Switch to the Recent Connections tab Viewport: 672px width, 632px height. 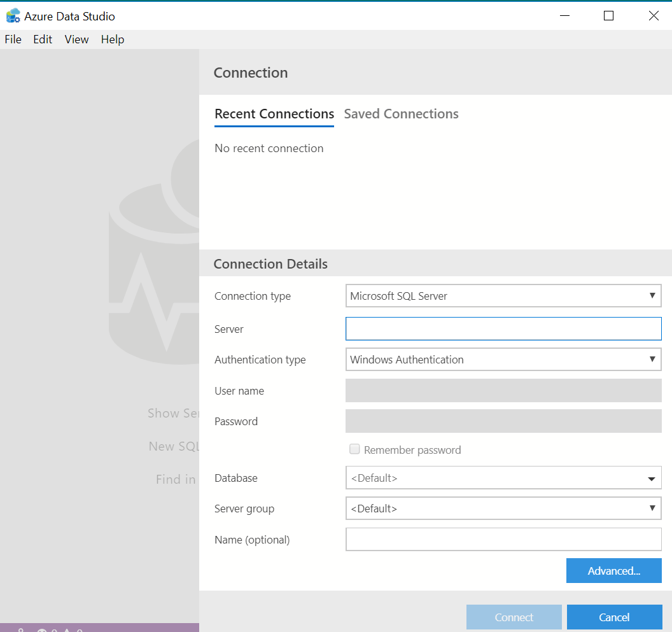(x=274, y=114)
